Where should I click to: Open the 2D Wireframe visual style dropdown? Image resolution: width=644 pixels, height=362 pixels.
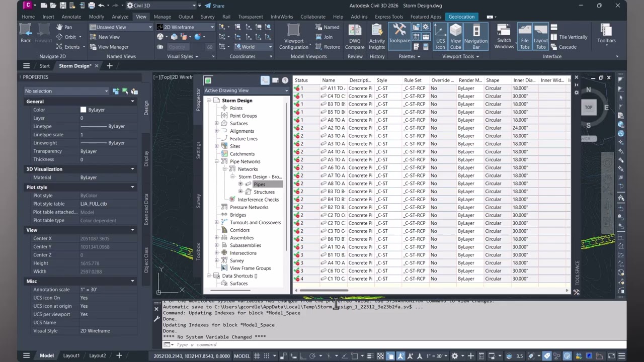coord(185,27)
